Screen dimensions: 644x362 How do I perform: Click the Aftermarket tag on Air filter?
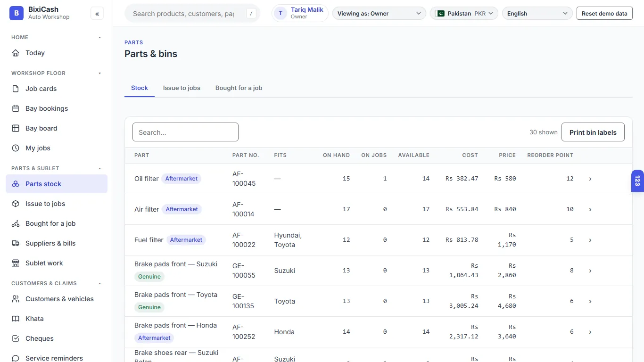point(182,209)
